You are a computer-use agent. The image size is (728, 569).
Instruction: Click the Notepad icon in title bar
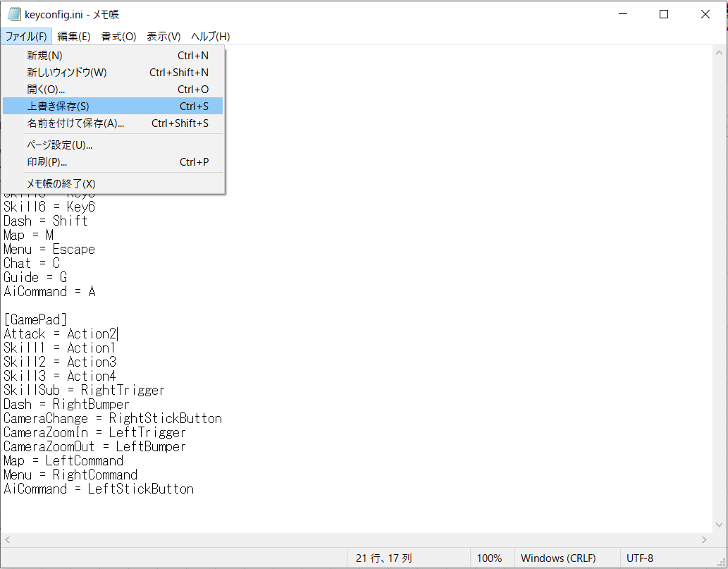13,14
